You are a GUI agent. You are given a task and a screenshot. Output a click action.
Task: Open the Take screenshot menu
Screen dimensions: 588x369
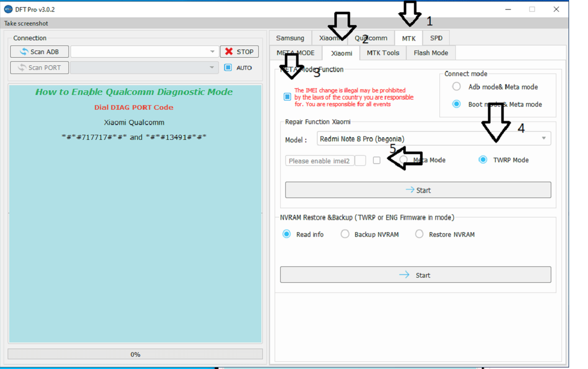26,23
